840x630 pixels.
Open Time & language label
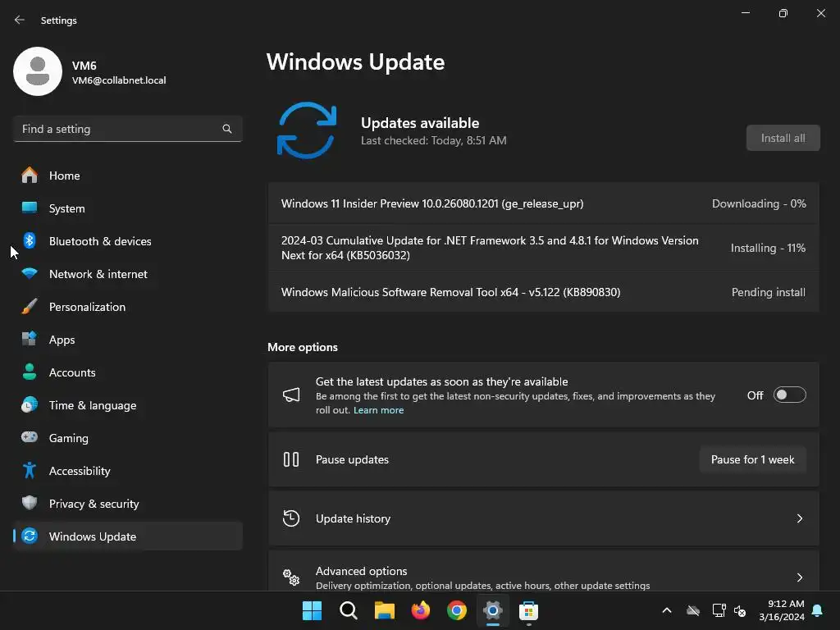tap(93, 405)
